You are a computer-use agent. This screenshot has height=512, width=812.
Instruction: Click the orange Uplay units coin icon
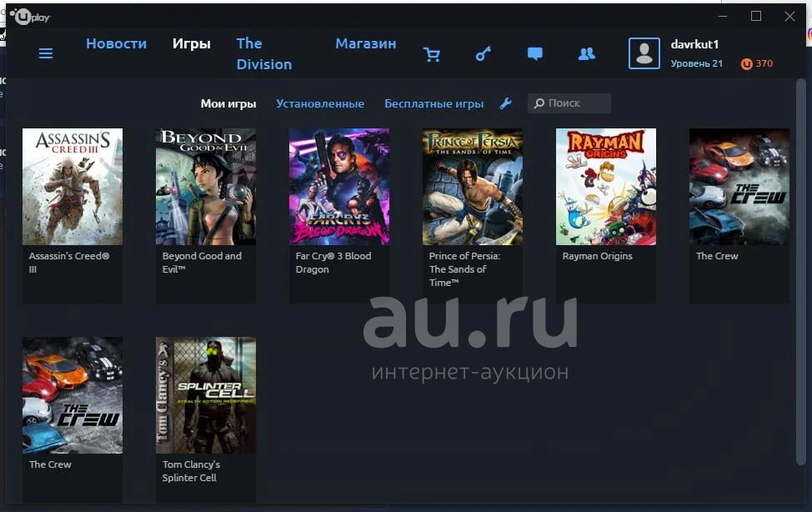(746, 63)
